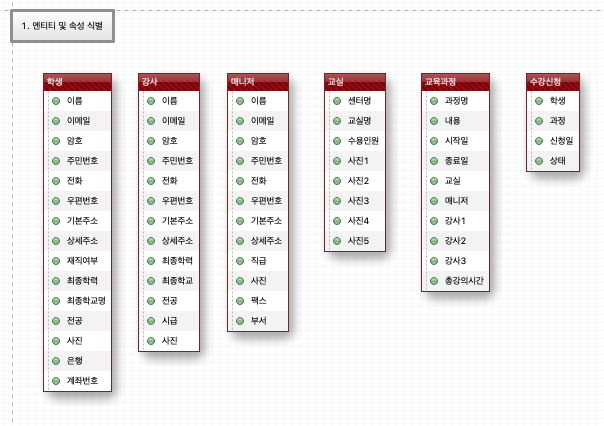Screen dimensions: 604x426
Task: Click the 사진5 attribute row in 교실
Action: [358, 241]
